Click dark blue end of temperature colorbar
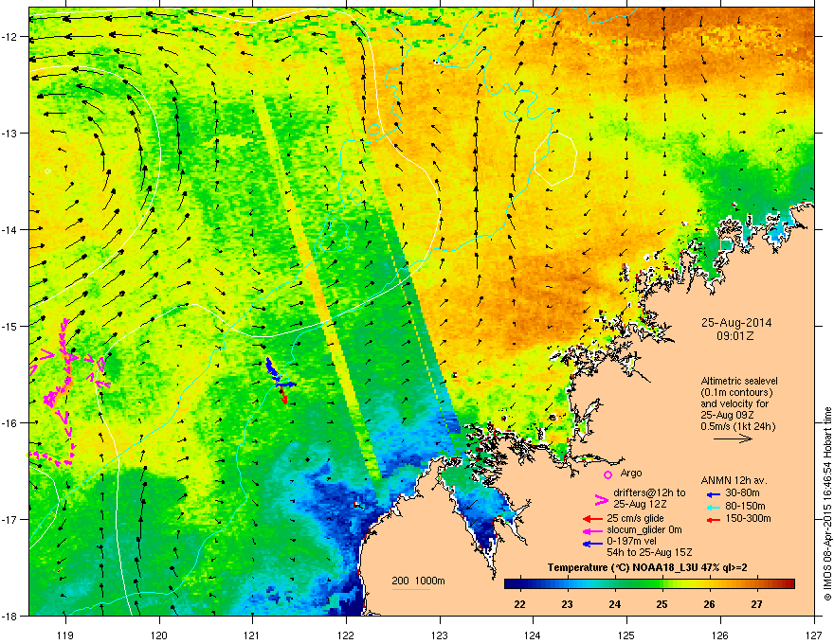The width and height of the screenshot is (834, 644). point(512,584)
